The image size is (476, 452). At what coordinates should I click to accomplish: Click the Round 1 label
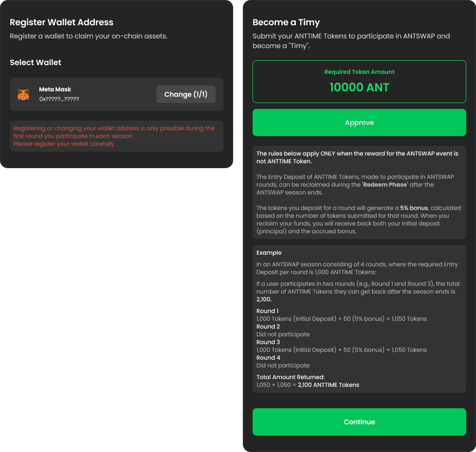tap(268, 311)
